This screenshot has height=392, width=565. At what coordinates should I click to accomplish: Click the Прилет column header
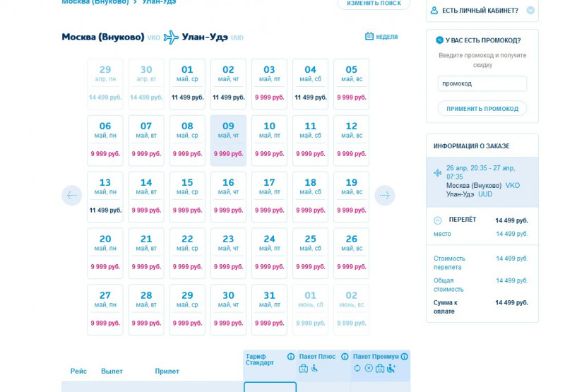(167, 371)
